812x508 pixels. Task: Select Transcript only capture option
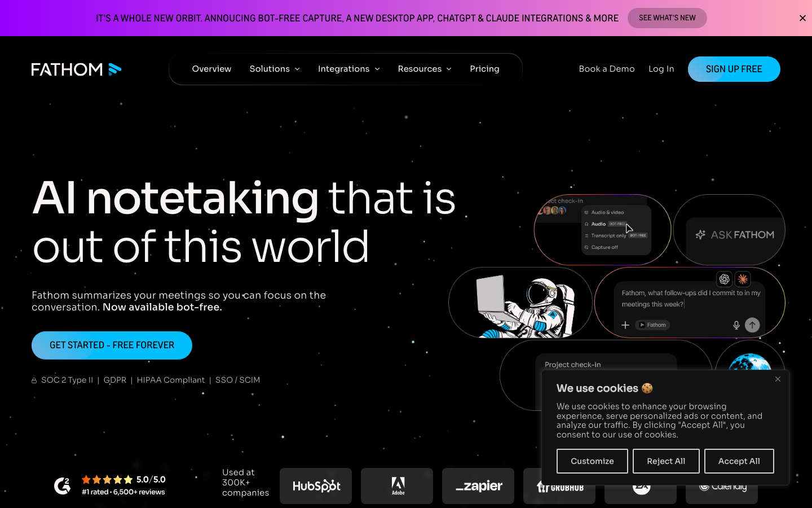point(615,236)
